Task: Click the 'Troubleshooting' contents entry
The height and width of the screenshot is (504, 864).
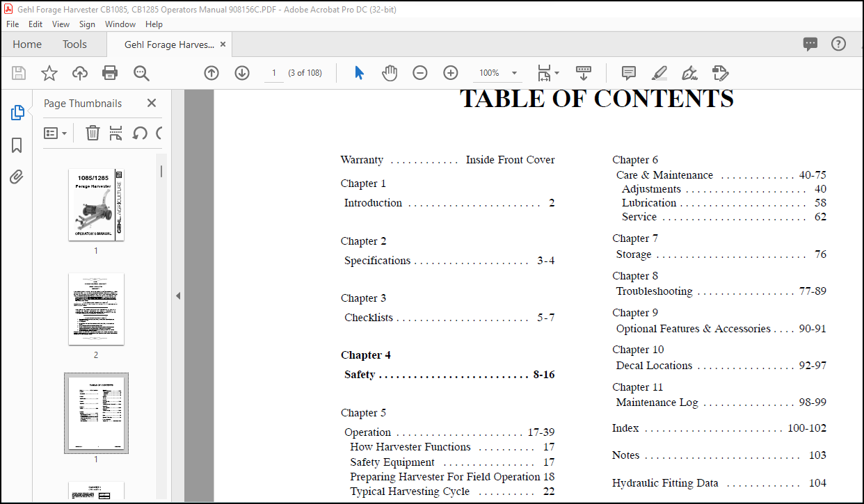Action: coord(721,291)
